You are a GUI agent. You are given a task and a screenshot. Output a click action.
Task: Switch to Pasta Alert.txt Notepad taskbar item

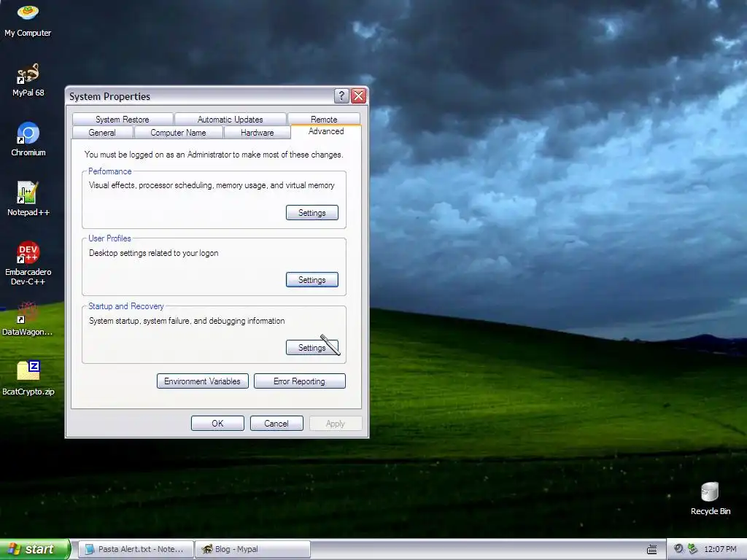pos(136,549)
